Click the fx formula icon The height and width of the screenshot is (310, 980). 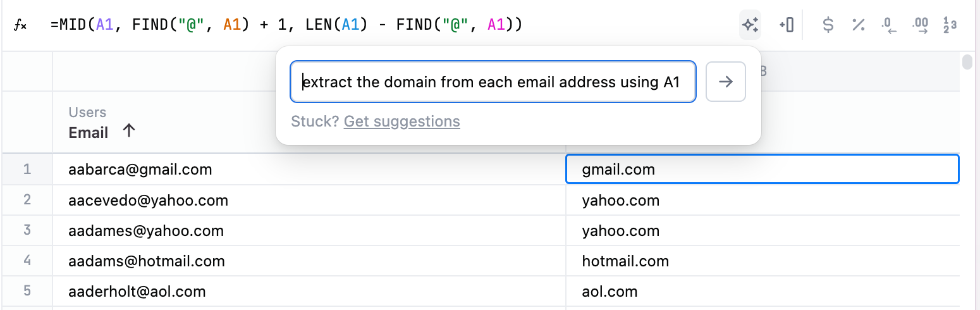click(20, 26)
